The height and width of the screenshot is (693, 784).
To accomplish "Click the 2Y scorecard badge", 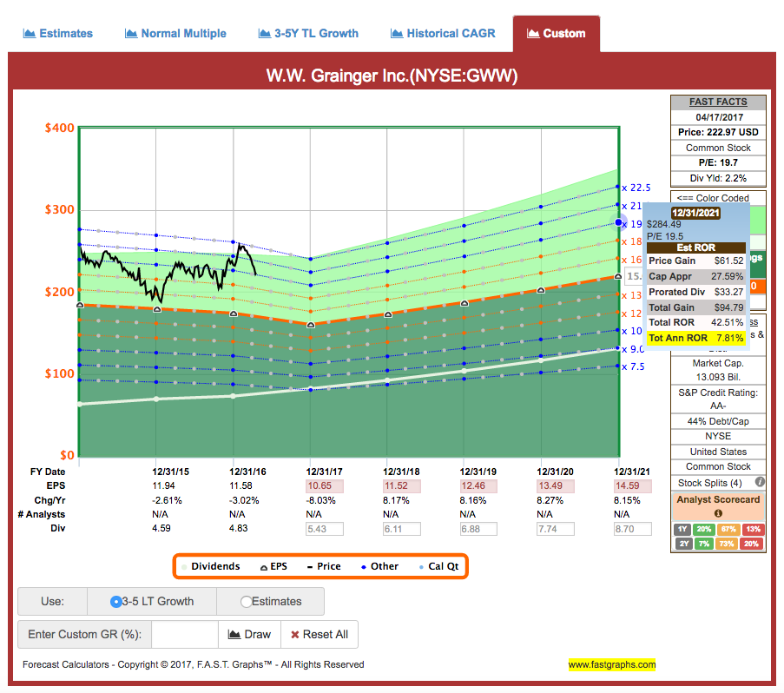I will click(682, 544).
